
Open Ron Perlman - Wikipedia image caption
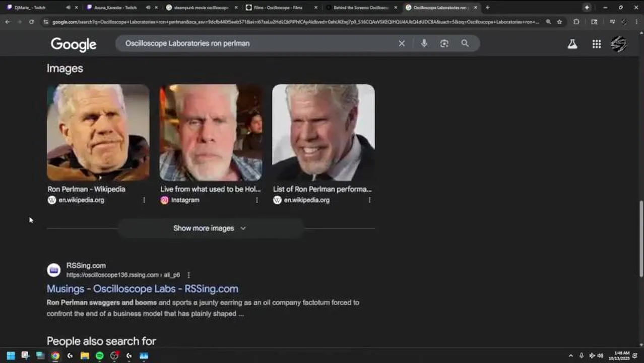click(87, 189)
